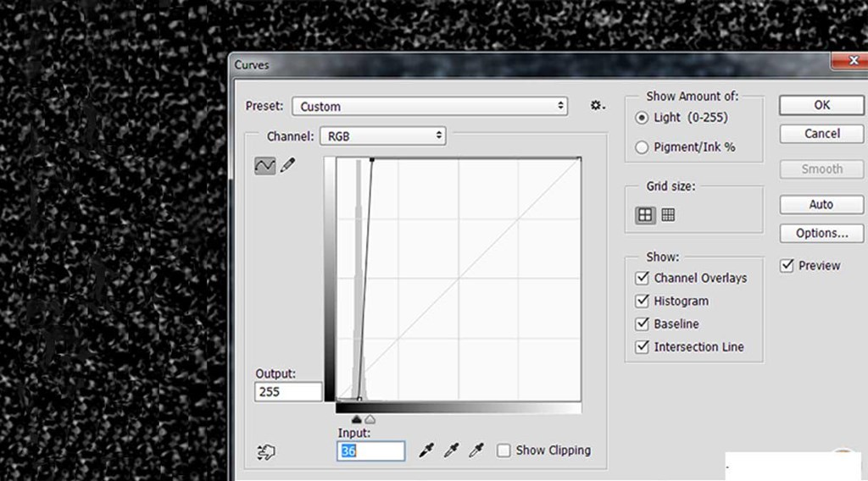Toggle Histogram checkbox
This screenshot has width=868, height=481.
[643, 301]
